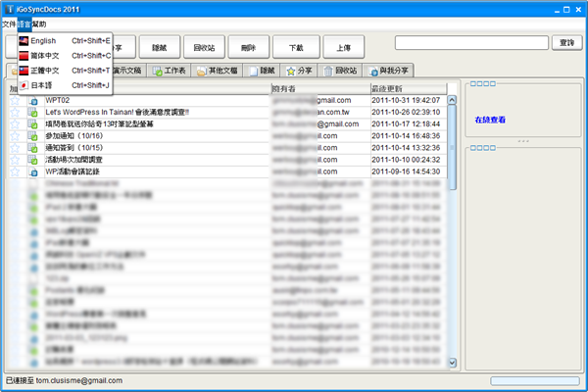Switch to the 與我分享 tab
This screenshot has height=392, width=588.
(388, 71)
